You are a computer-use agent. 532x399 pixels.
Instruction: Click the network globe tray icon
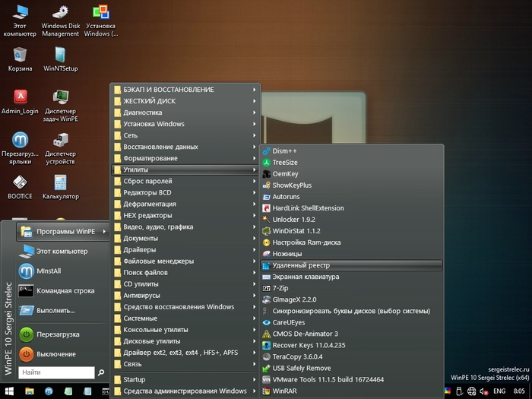tap(472, 391)
